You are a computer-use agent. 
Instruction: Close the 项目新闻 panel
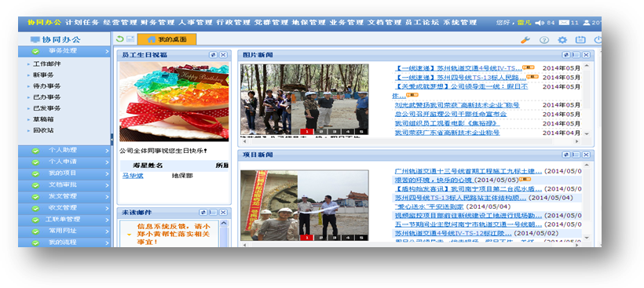[586, 155]
